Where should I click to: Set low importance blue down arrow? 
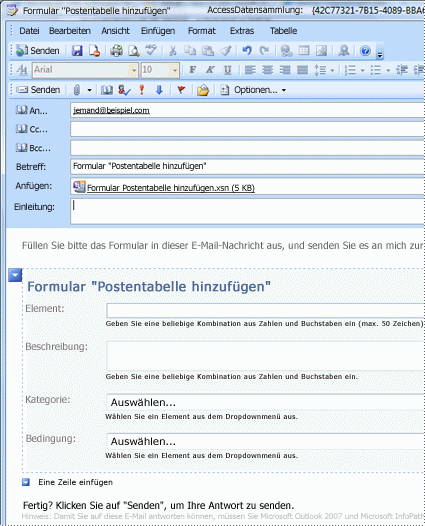click(x=159, y=90)
